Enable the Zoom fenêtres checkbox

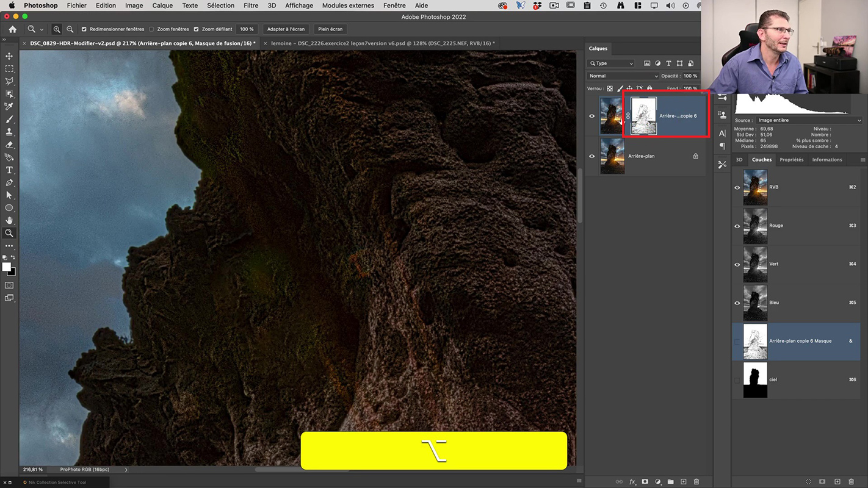(x=151, y=29)
